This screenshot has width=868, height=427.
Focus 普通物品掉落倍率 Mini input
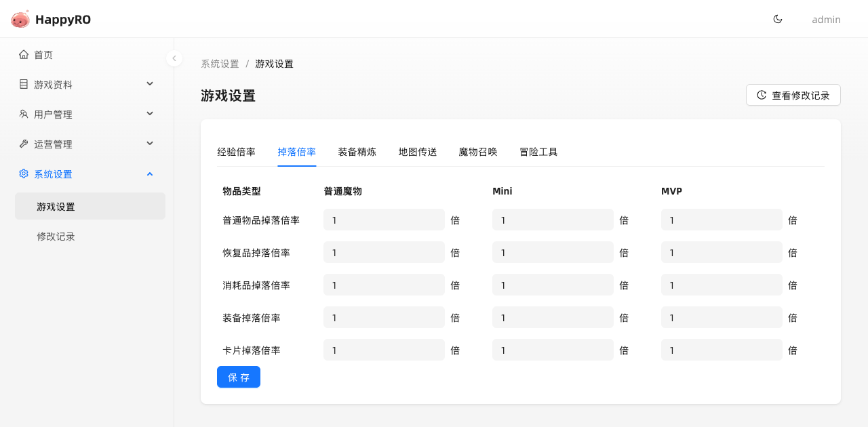click(x=553, y=220)
